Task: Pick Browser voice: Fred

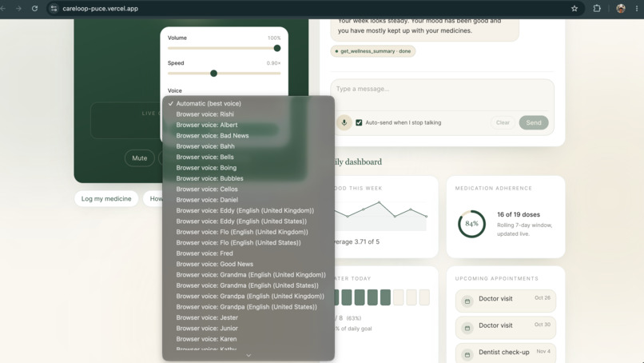Action: [248, 253]
